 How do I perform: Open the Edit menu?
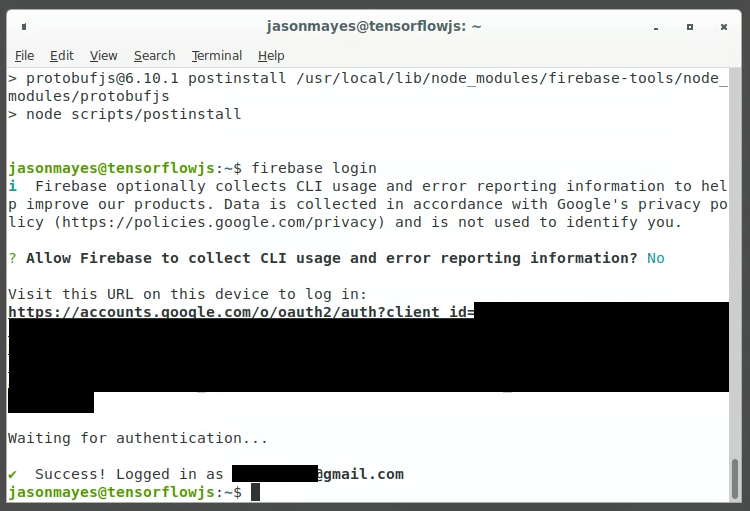62,56
